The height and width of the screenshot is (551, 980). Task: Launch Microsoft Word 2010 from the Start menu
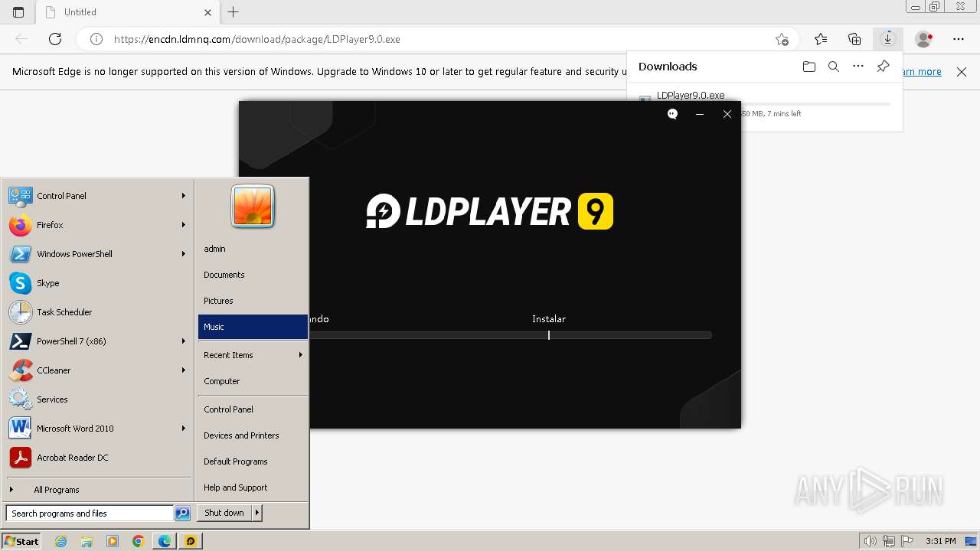(x=97, y=429)
